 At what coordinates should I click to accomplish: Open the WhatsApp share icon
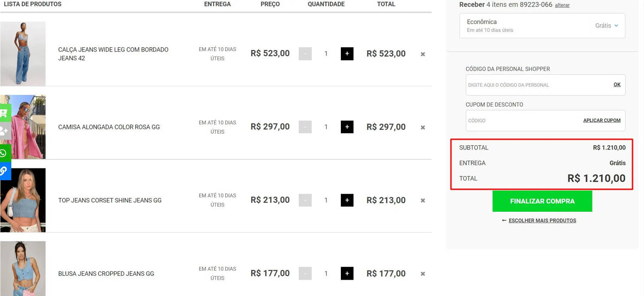(x=5, y=153)
